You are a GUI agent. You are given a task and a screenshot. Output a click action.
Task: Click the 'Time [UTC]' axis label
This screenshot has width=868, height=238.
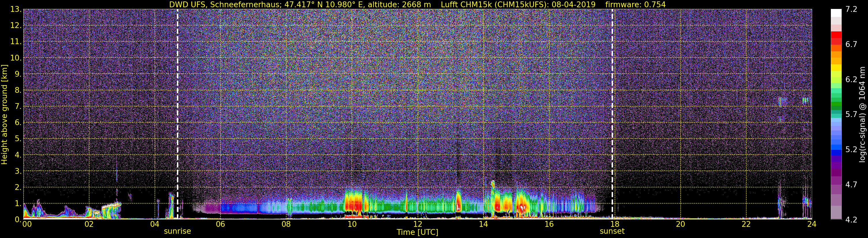coord(417,232)
